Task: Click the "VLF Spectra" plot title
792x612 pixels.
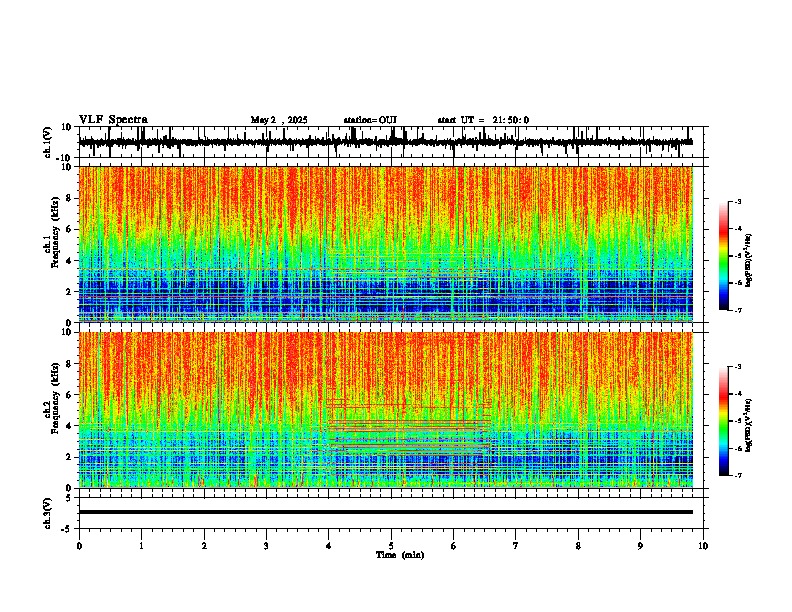Action: (x=113, y=120)
